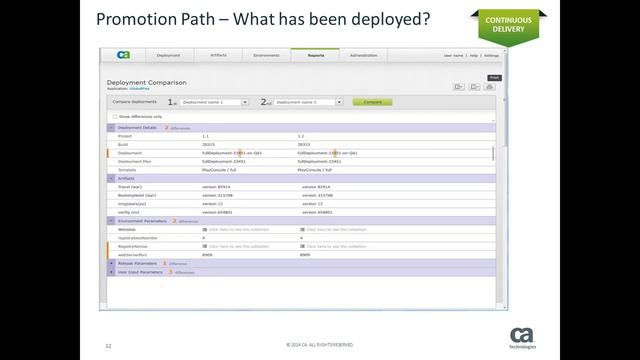
Task: Collapse the Artifacts section
Action: [111, 178]
